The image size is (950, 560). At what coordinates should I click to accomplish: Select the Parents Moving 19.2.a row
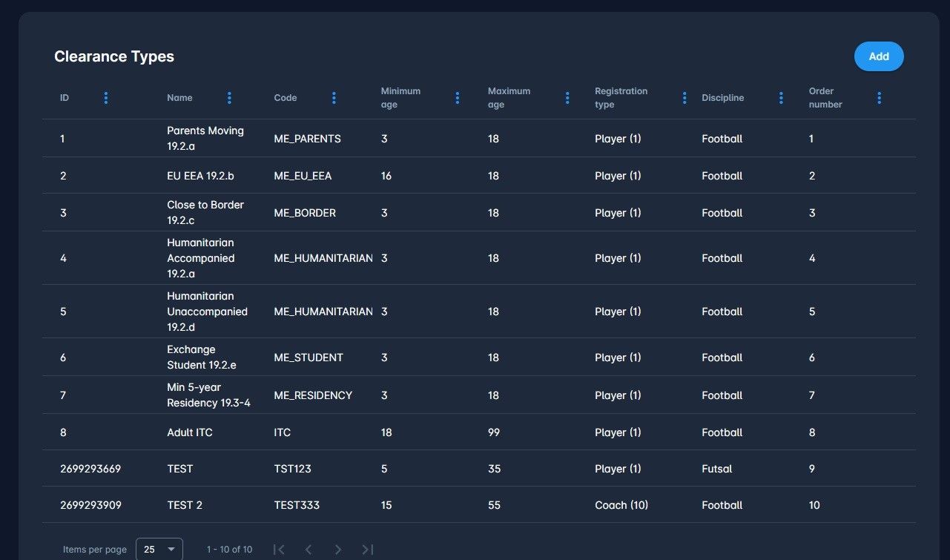click(205, 139)
